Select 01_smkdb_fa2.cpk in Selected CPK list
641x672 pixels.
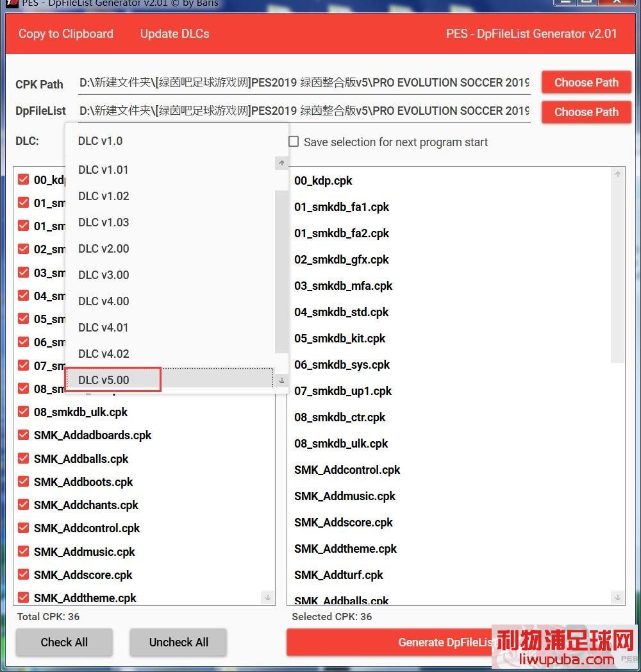[342, 233]
